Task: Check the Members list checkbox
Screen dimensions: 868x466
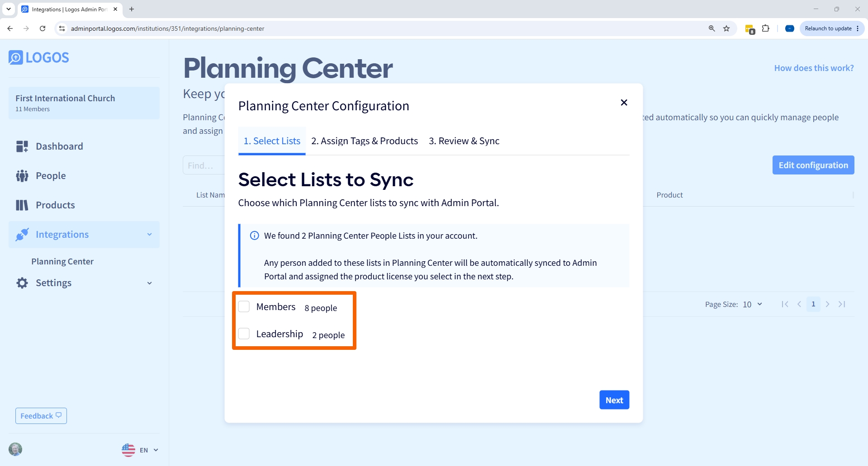Action: tap(244, 306)
